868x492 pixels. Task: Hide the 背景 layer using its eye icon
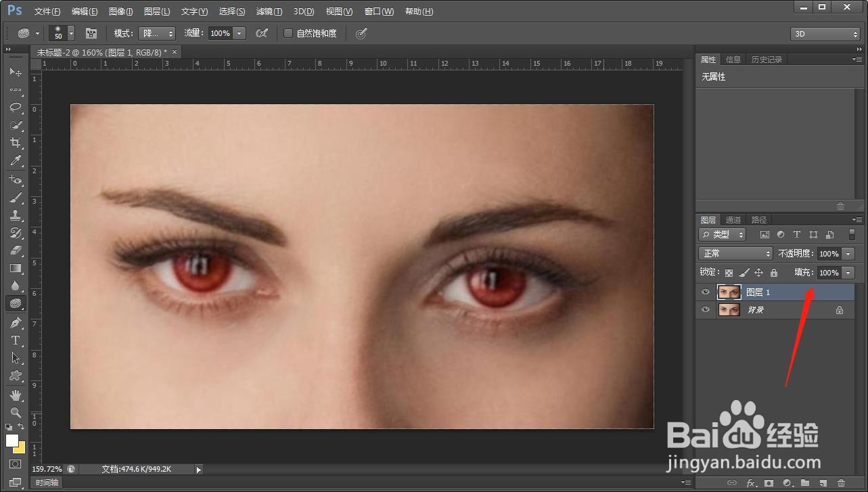point(706,310)
